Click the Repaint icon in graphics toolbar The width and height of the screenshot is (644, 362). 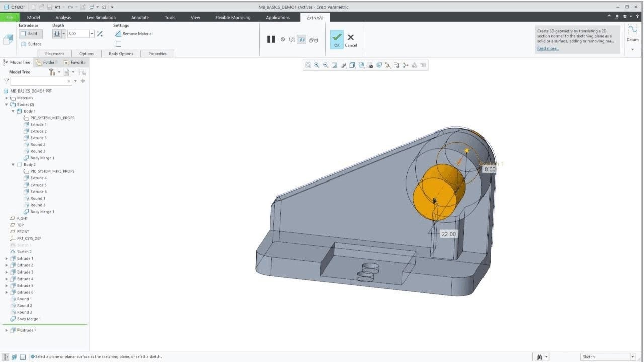coord(334,65)
